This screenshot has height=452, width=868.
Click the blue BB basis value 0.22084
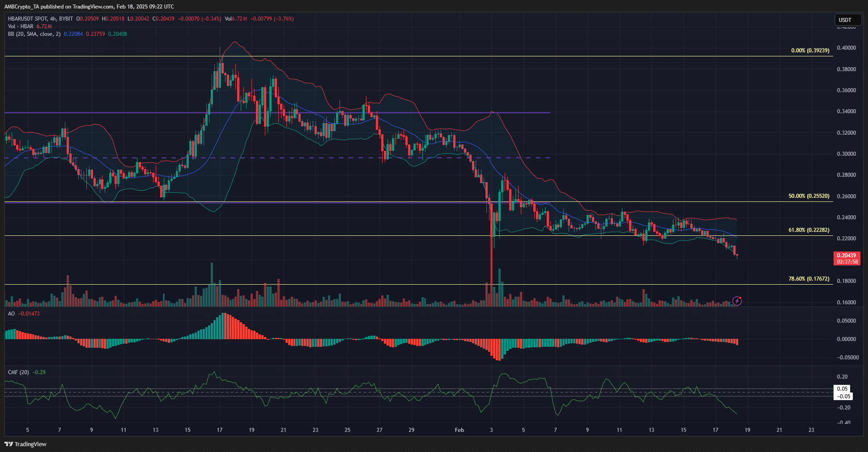(73, 34)
